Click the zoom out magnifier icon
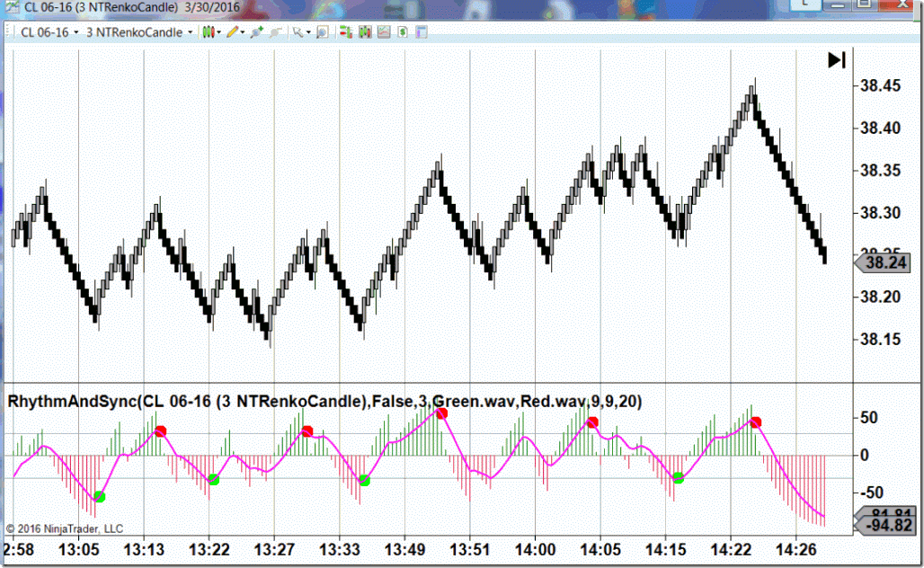This screenshot has height=568, width=924. tap(275, 32)
